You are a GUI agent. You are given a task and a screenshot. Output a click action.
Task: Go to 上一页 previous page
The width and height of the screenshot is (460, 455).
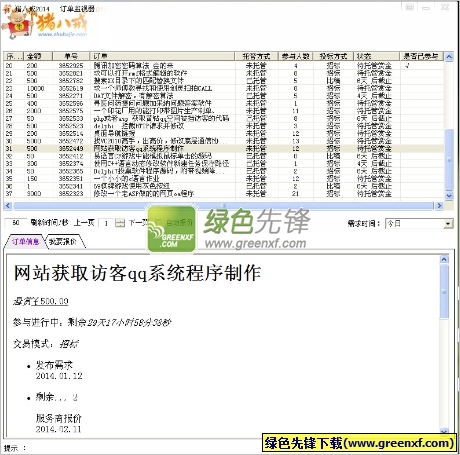coord(84,222)
